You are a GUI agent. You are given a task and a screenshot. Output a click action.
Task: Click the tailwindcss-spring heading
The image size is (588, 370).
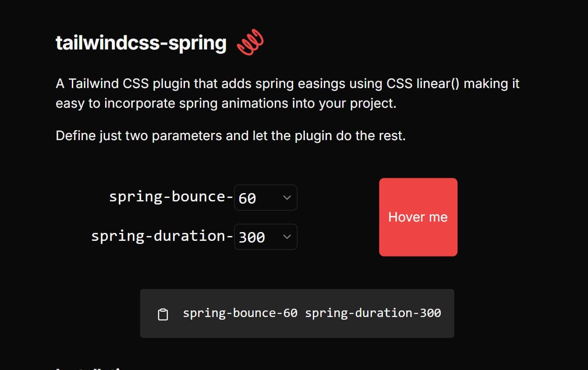[x=141, y=42]
